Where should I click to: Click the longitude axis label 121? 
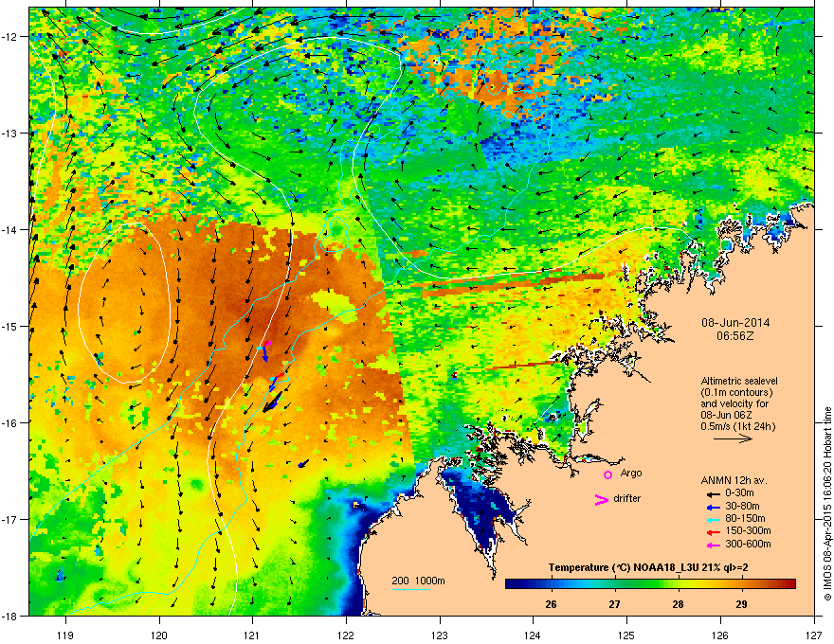click(253, 635)
